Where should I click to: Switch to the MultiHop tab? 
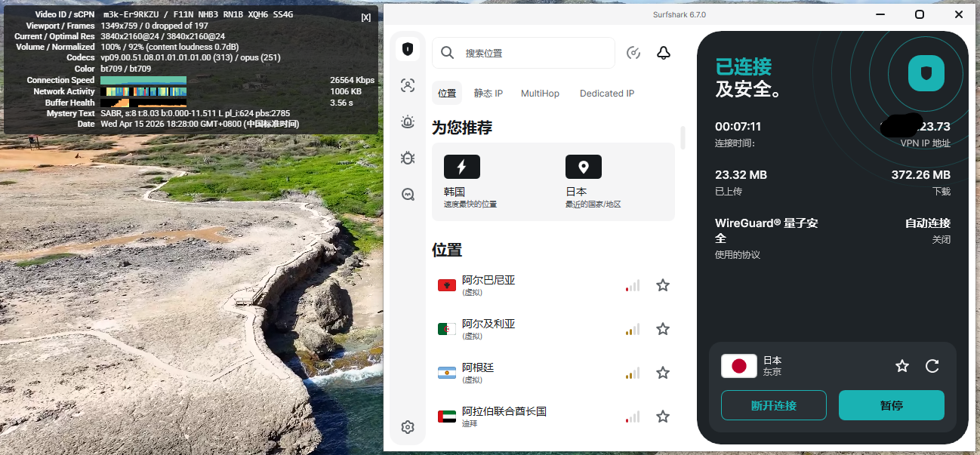(x=541, y=94)
